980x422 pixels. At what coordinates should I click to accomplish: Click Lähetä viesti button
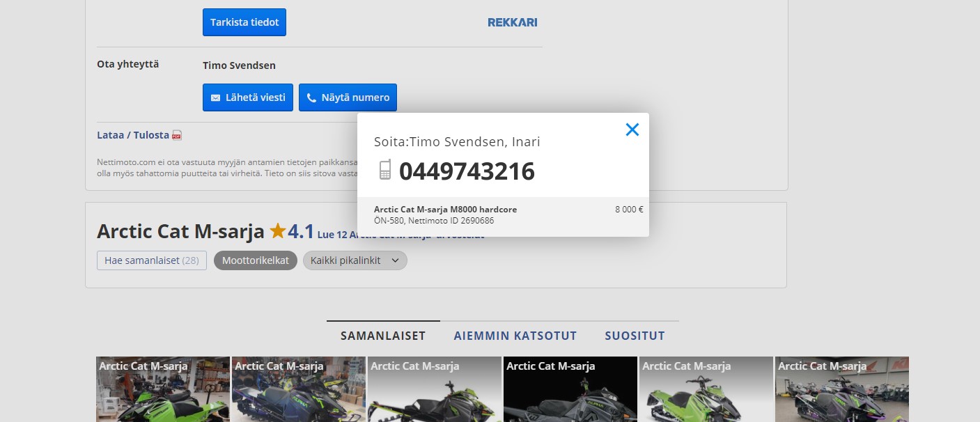[x=248, y=97]
